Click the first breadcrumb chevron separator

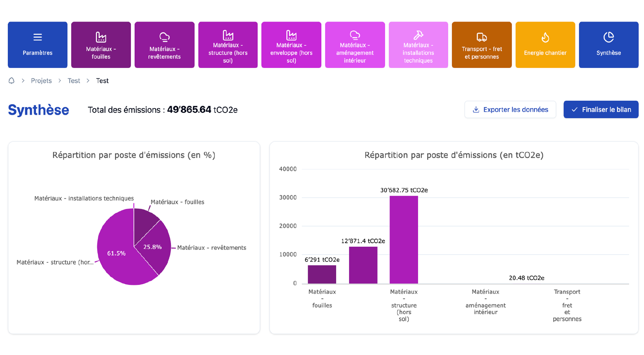point(23,81)
